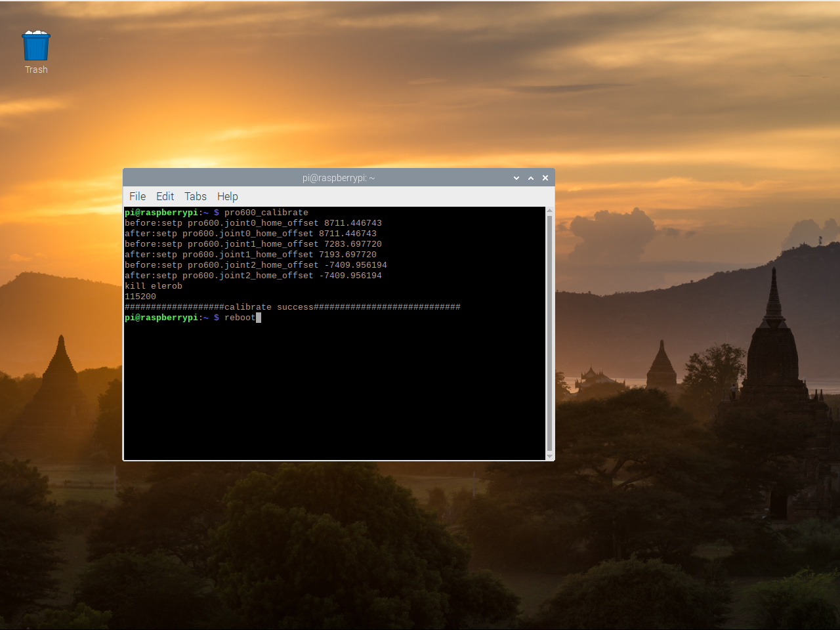Screen dimensions: 840x630
Task: Click the 115200 baud rate line
Action: click(x=140, y=296)
